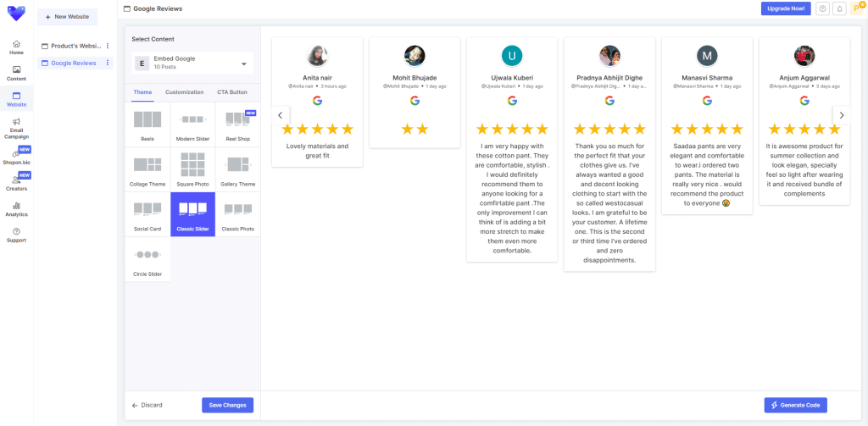Click the notifications bell icon
This screenshot has width=868, height=426.
point(840,8)
